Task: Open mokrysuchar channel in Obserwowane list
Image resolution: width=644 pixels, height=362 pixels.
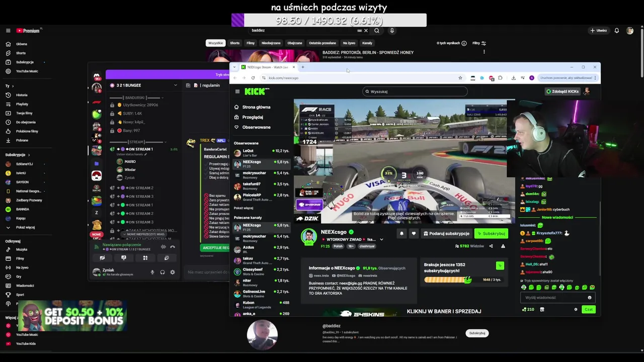Action: click(261, 175)
